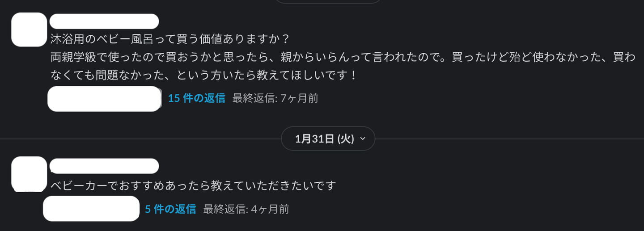Click the divider line left of 1月31日 (火)
644x231 pixels.
click(x=140, y=139)
